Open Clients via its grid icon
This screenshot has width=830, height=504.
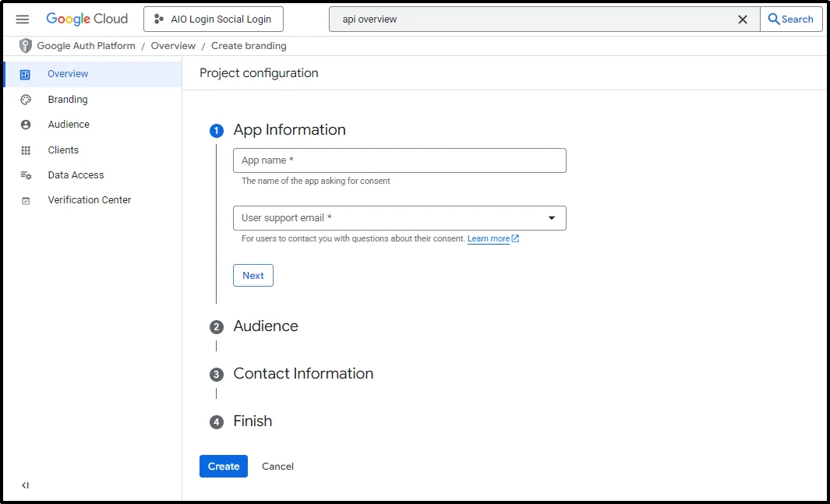click(27, 150)
